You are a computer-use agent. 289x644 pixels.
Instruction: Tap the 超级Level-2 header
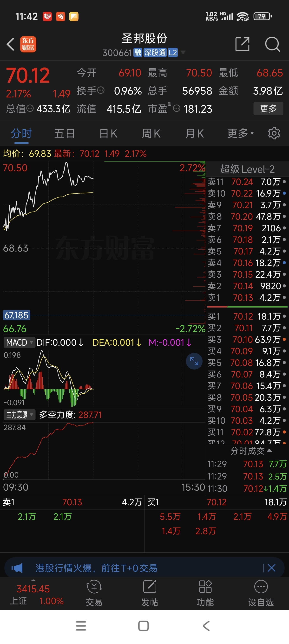click(x=247, y=169)
